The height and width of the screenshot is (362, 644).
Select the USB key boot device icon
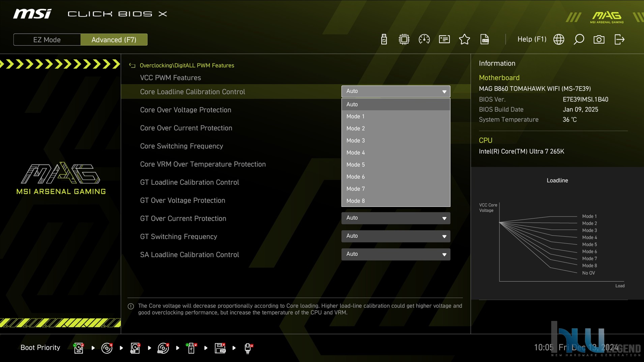192,348
